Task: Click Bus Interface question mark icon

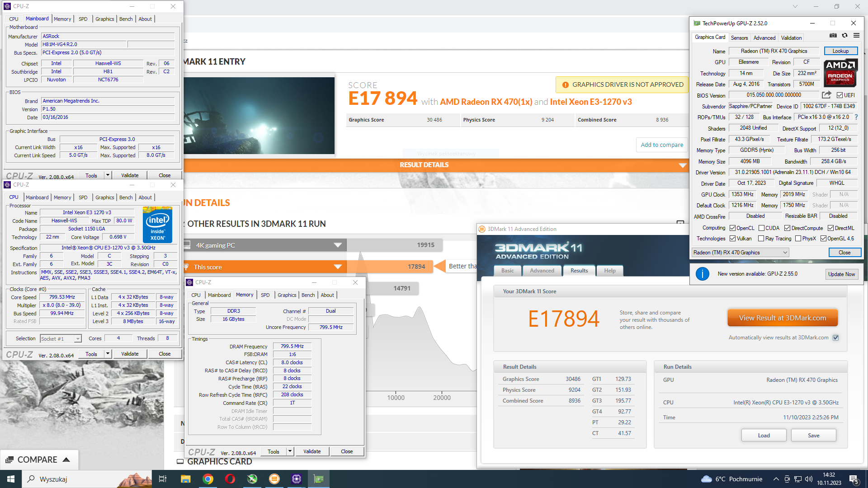Action: pos(856,117)
